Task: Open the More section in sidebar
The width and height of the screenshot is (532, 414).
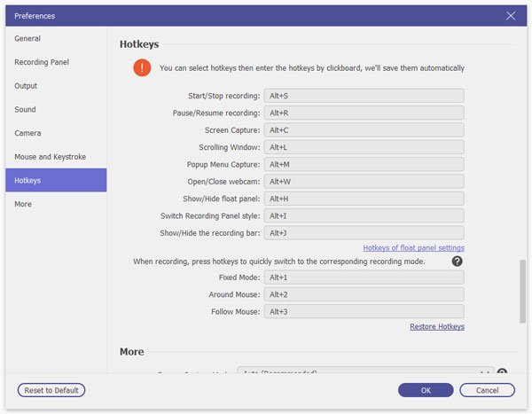Action: point(23,204)
